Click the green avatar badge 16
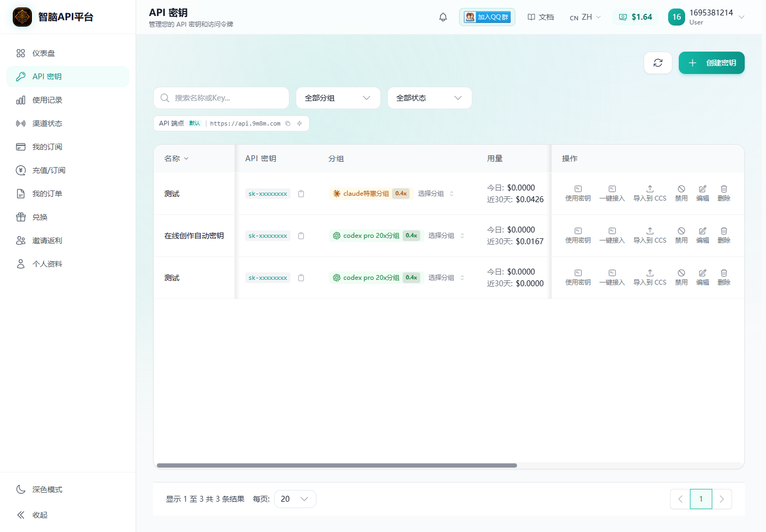The width and height of the screenshot is (766, 532). pyautogui.click(x=676, y=17)
